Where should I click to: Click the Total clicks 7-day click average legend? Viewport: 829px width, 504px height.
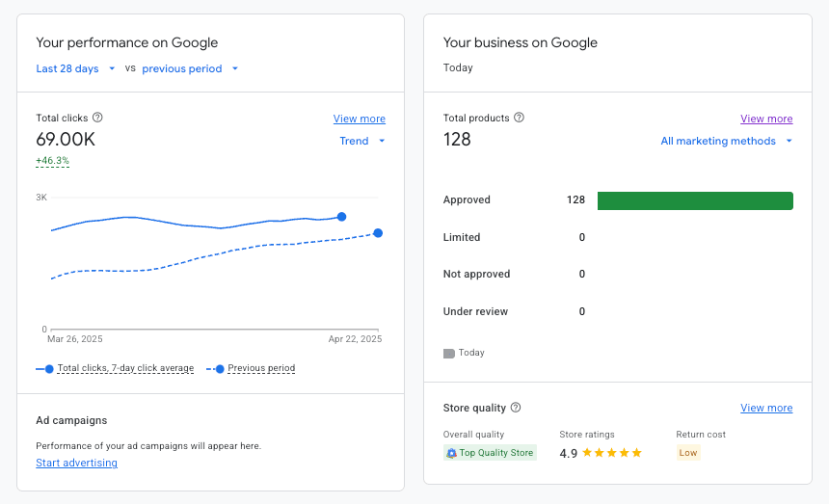(115, 368)
